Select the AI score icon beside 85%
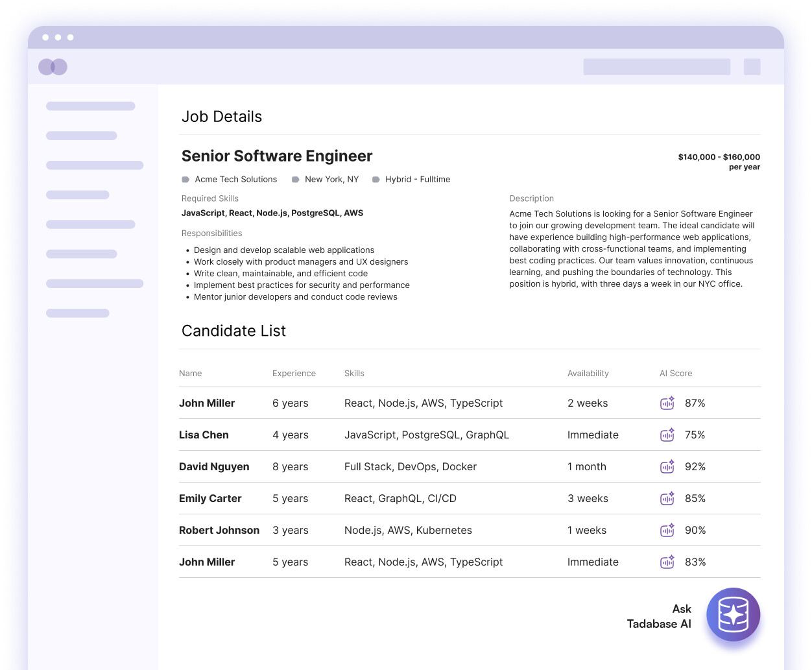Screen dimensions: 812x670 tap(667, 498)
